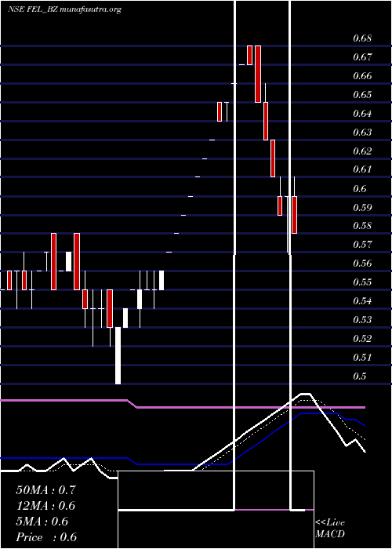Click the 0.59 price axis label

362,208
